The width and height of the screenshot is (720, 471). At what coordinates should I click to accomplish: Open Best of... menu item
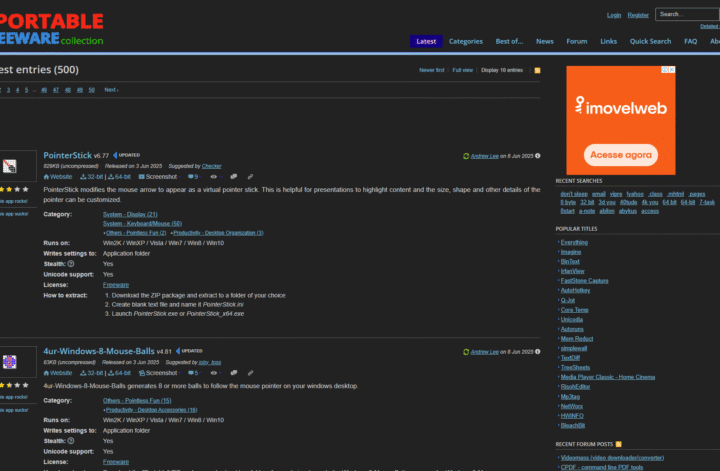click(509, 41)
